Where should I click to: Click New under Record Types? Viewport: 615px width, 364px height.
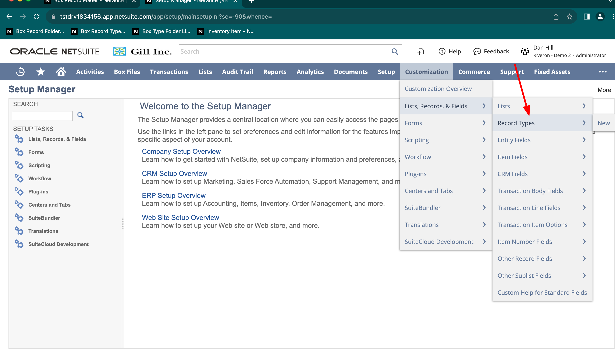604,123
